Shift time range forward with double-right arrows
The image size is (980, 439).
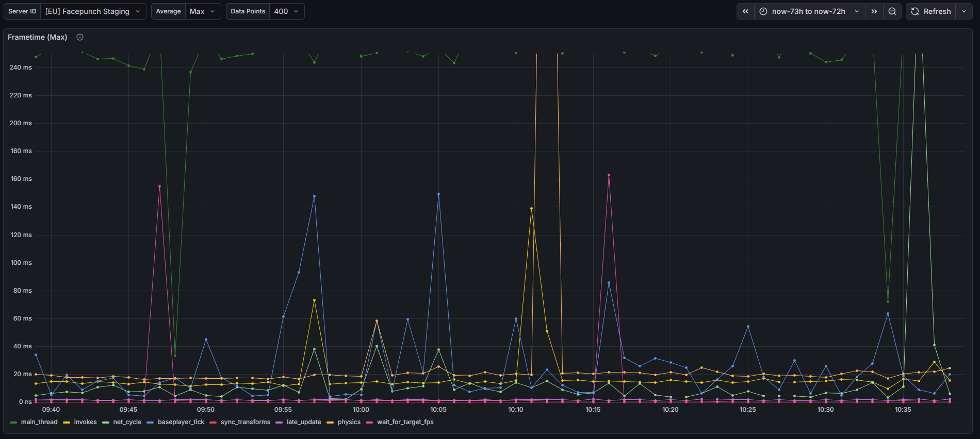click(x=874, y=11)
